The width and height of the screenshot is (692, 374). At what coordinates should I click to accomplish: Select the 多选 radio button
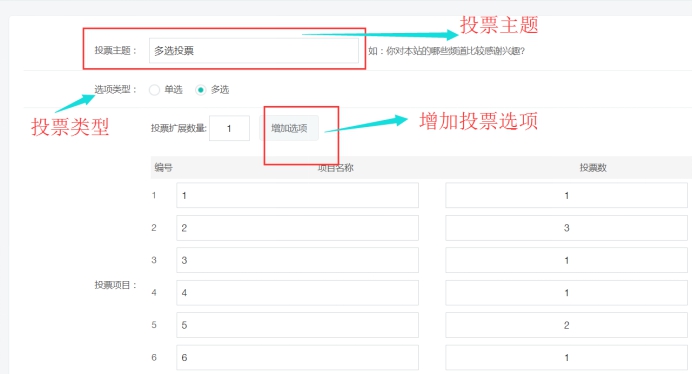coord(200,90)
